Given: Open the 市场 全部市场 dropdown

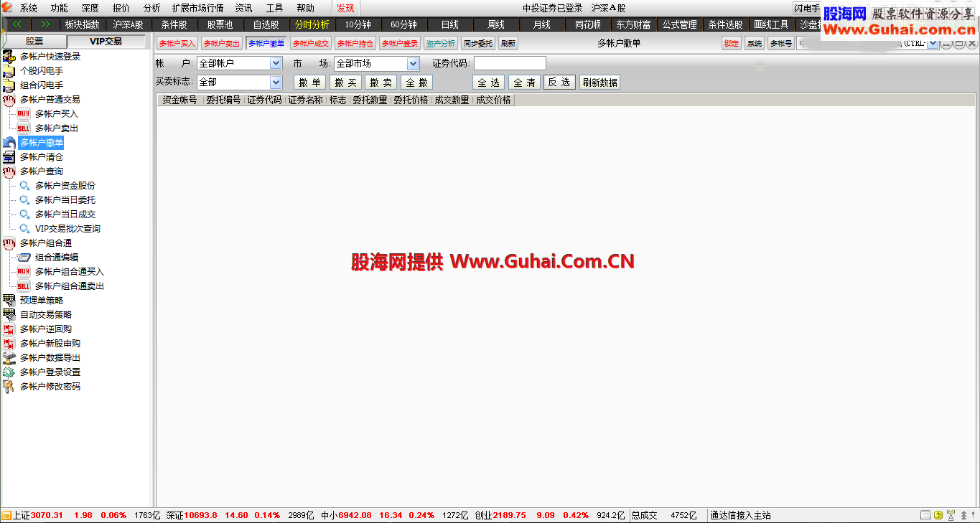Looking at the screenshot, I should (x=413, y=64).
